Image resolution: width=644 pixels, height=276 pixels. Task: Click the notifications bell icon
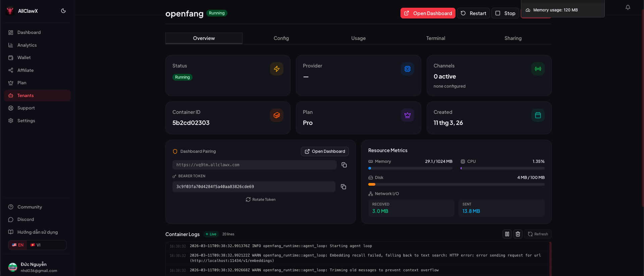(x=628, y=7)
